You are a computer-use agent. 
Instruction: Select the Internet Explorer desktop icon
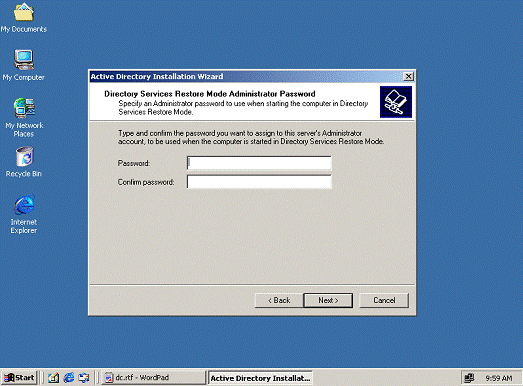(x=24, y=214)
